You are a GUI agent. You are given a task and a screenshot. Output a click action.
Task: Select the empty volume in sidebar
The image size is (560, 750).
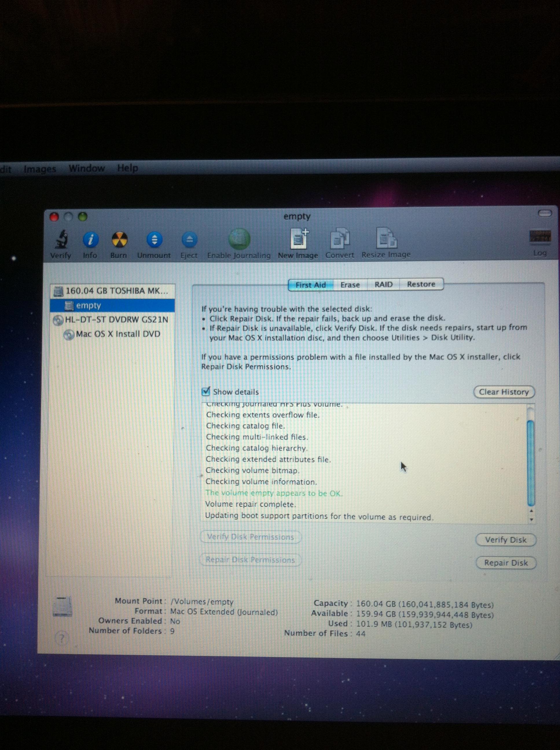pyautogui.click(x=112, y=305)
